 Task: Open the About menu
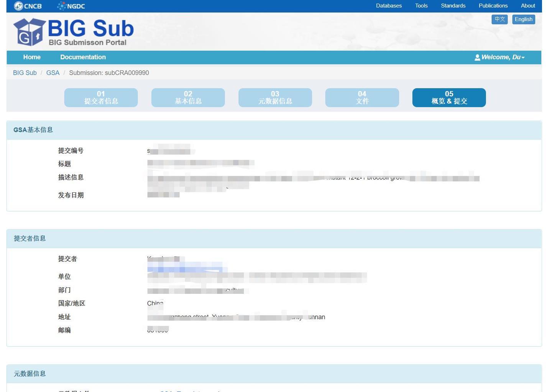click(528, 6)
